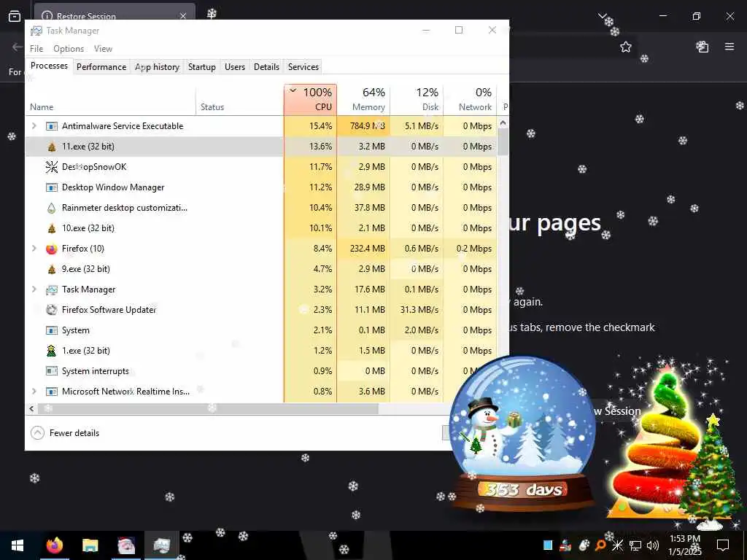747x560 pixels.
Task: Open the Firefox hamburger application menu
Action: pos(729,47)
